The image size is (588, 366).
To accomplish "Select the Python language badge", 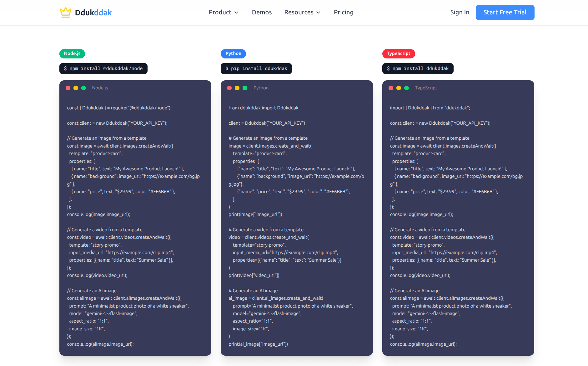I will pyautogui.click(x=233, y=53).
